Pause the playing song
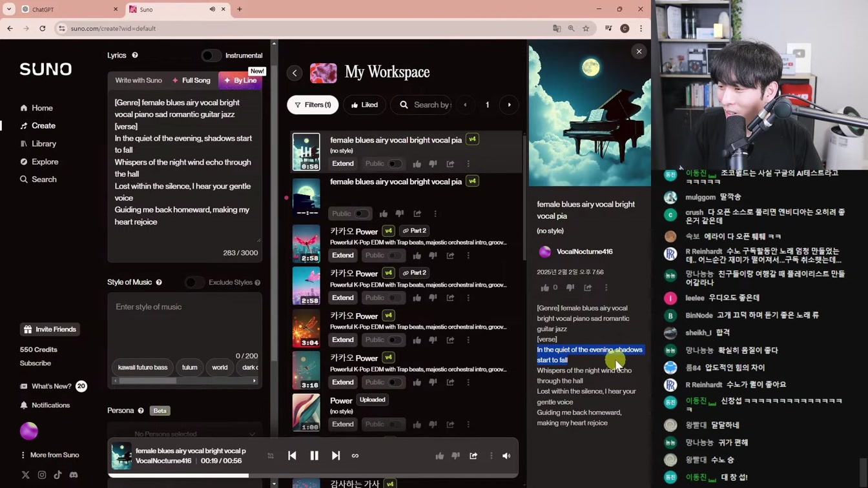This screenshot has width=868, height=488. pyautogui.click(x=314, y=456)
